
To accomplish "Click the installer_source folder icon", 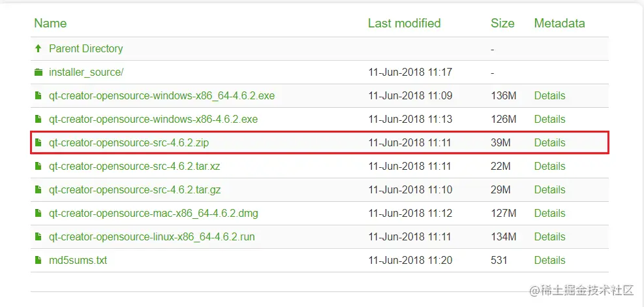I will 38,73.
